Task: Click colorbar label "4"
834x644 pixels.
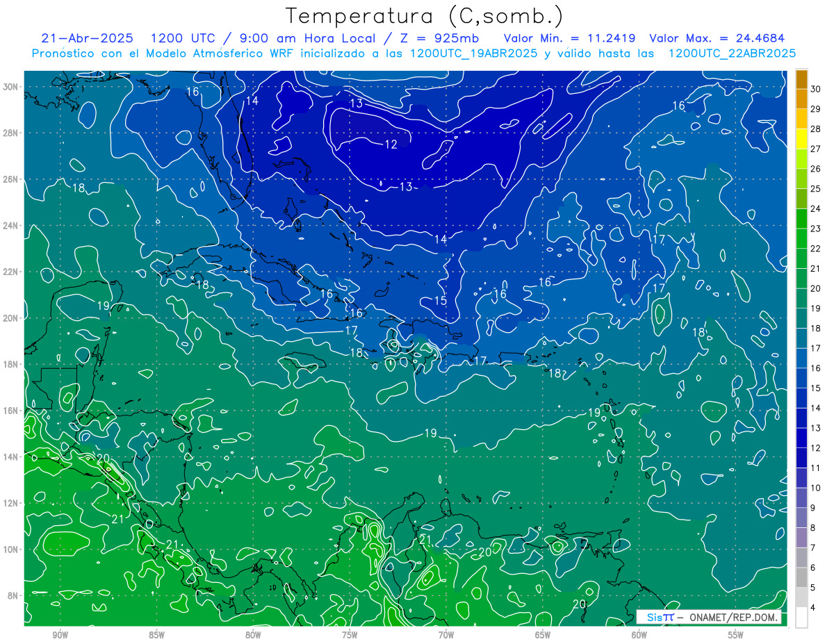Action: point(813,609)
